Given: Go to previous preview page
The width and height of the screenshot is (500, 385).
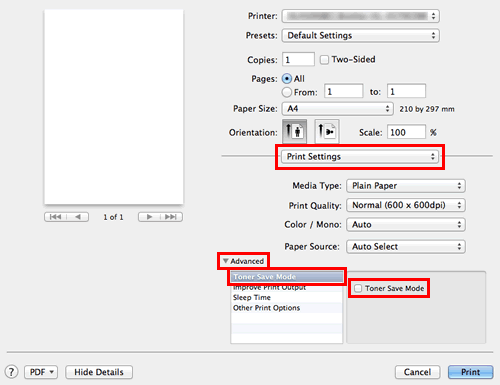Looking at the screenshot, I should [78, 217].
